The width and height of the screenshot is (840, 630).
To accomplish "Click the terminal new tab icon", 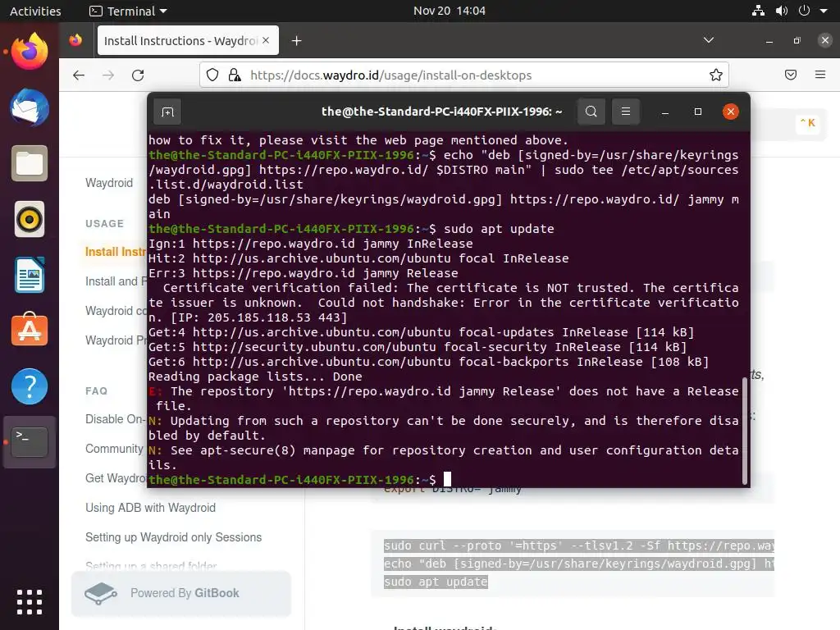I will [x=167, y=112].
